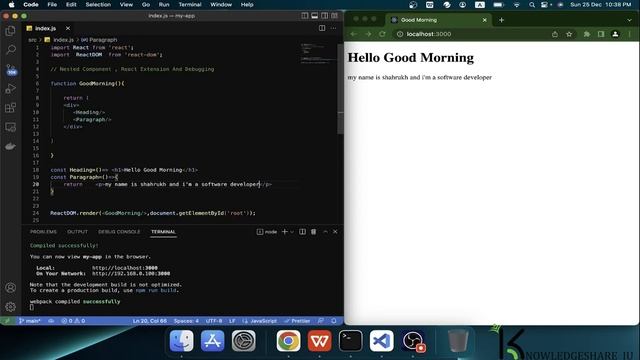
Task: Switch to the Debug Console tab
Action: [119, 231]
